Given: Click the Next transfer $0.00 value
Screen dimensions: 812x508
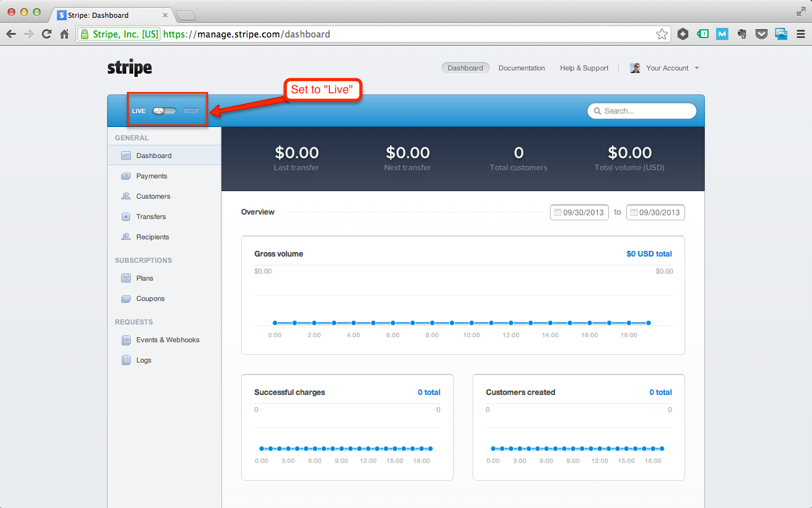Looking at the screenshot, I should coord(407,152).
